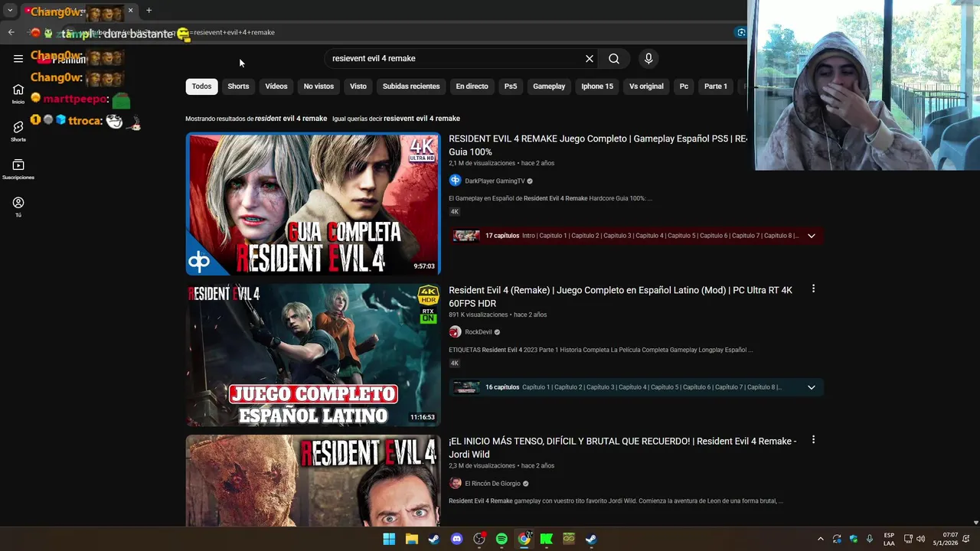Open RockDevil channel name
The image size is (980, 551).
pos(479,332)
